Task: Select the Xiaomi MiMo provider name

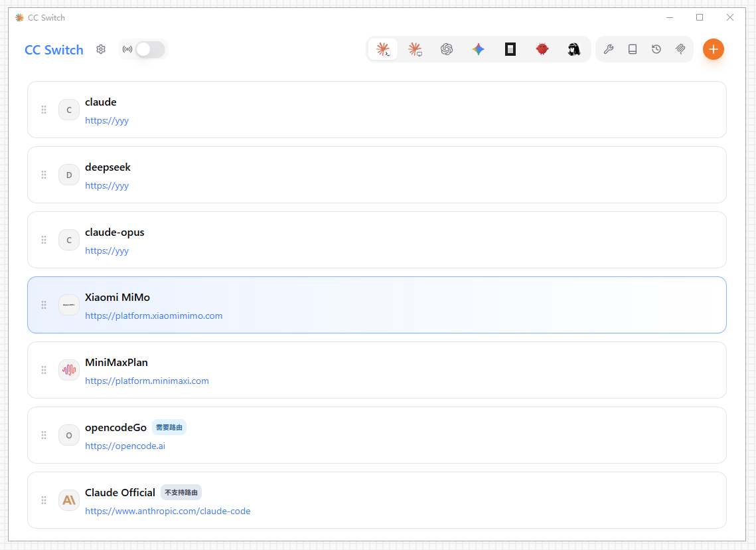Action: 117,298
